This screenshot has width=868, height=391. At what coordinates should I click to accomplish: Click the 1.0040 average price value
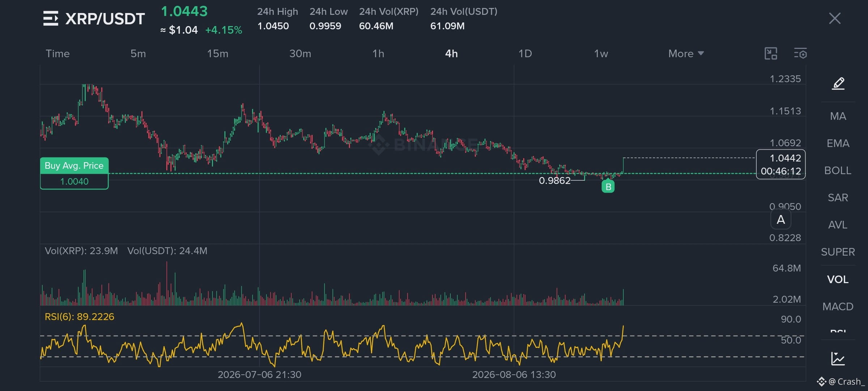(74, 181)
